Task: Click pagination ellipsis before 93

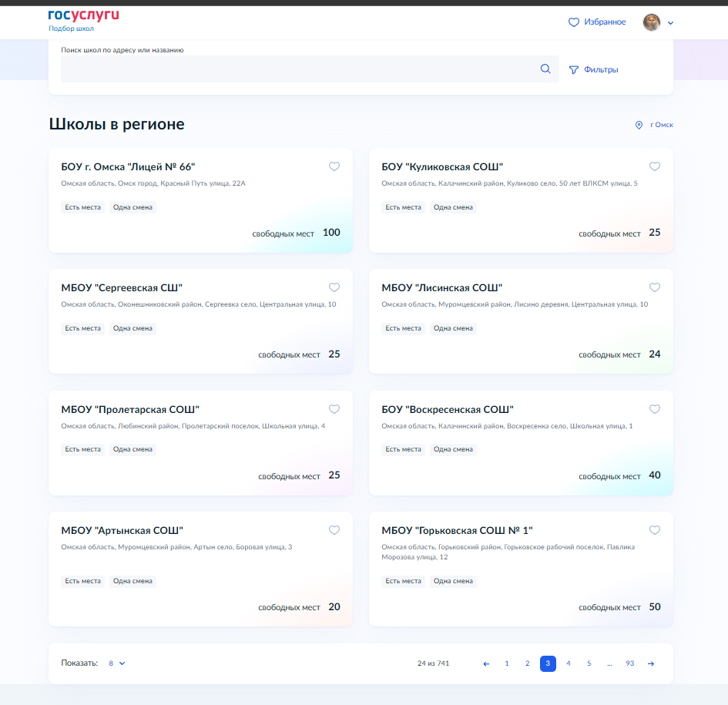Action: tap(609, 663)
